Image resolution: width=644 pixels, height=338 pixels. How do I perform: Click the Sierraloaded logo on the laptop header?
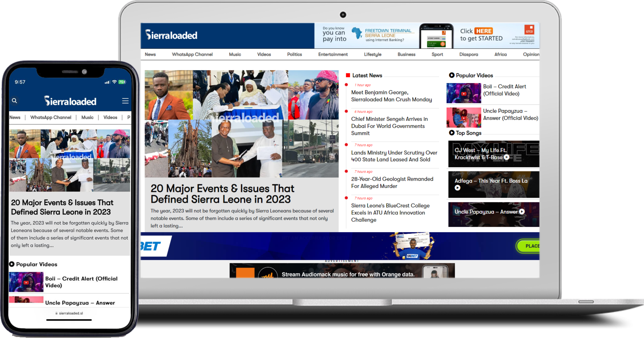[171, 35]
